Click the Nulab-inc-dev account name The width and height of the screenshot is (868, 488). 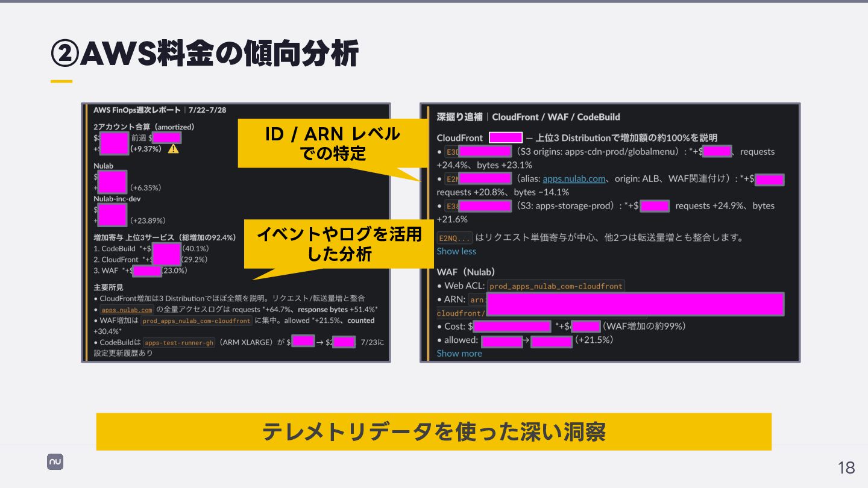pyautogui.click(x=117, y=199)
